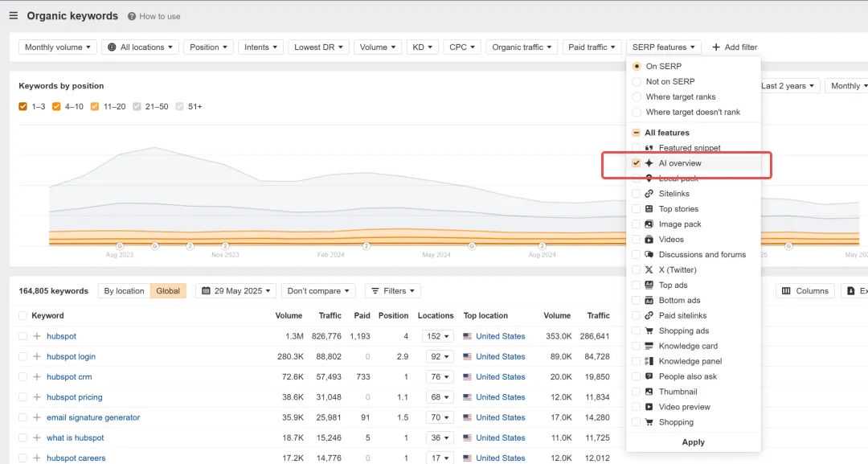Open the email signature generator keyword link
This screenshot has height=464, width=868.
coord(93,417)
